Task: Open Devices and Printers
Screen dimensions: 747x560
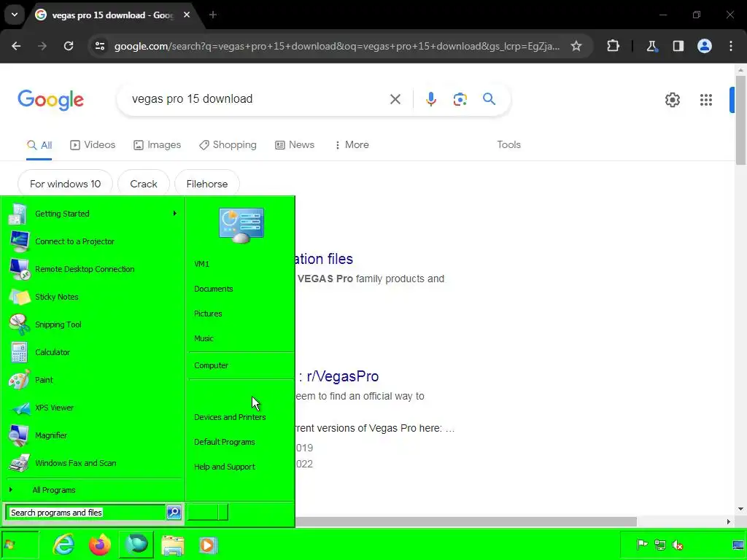Action: pyautogui.click(x=230, y=417)
